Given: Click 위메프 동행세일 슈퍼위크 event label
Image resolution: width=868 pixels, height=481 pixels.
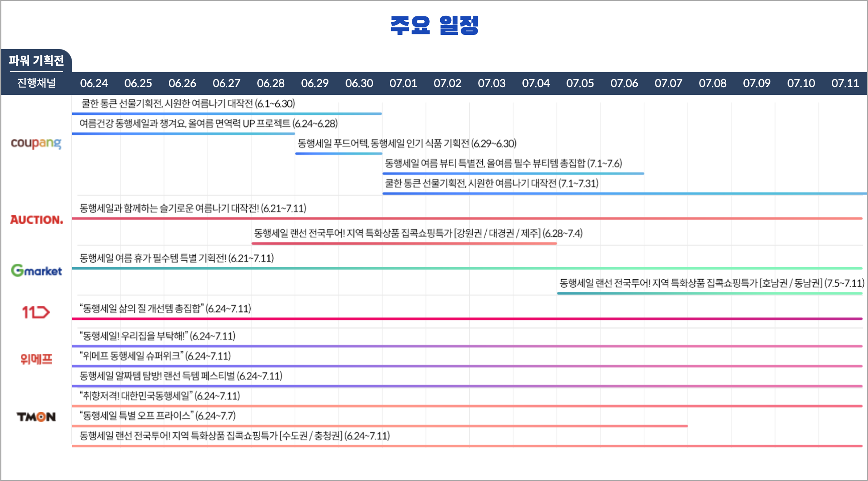Looking at the screenshot, I should point(155,356).
